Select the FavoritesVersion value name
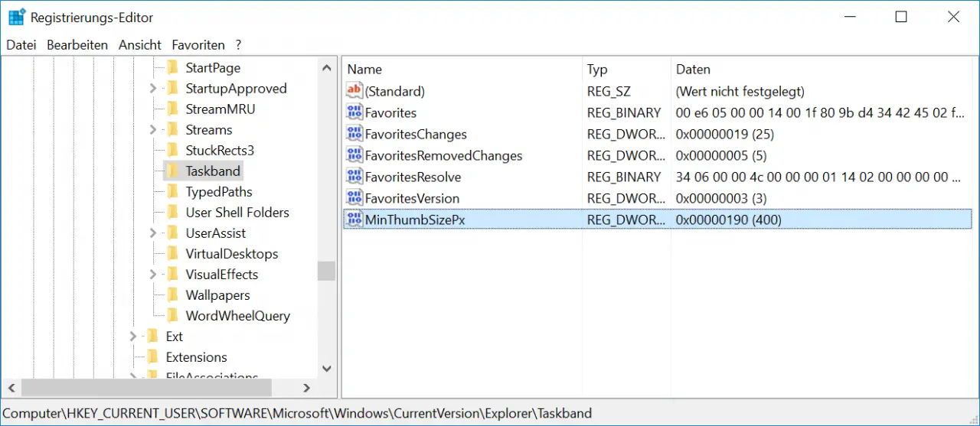This screenshot has width=980, height=426. (x=412, y=198)
